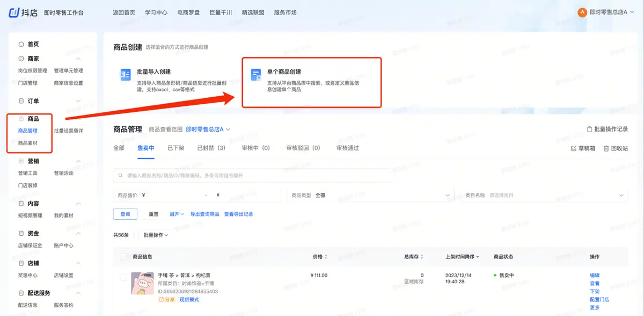
Task: Click the 批量操作记录 clipboard icon
Action: point(590,129)
